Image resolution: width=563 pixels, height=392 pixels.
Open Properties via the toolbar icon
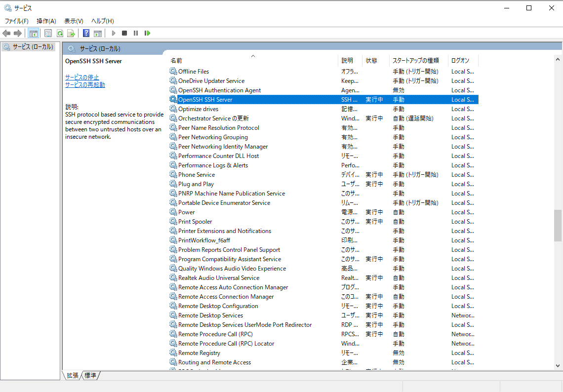pyautogui.click(x=48, y=34)
